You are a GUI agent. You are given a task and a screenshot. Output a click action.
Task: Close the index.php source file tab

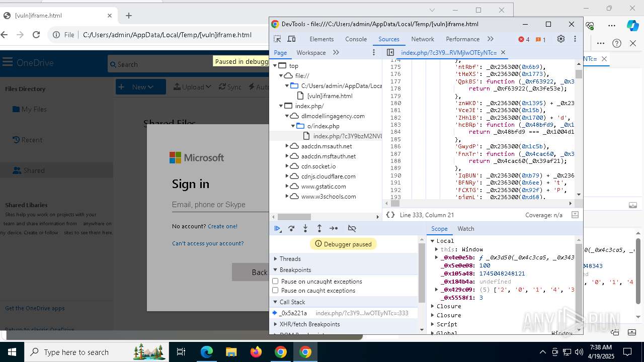click(x=503, y=52)
